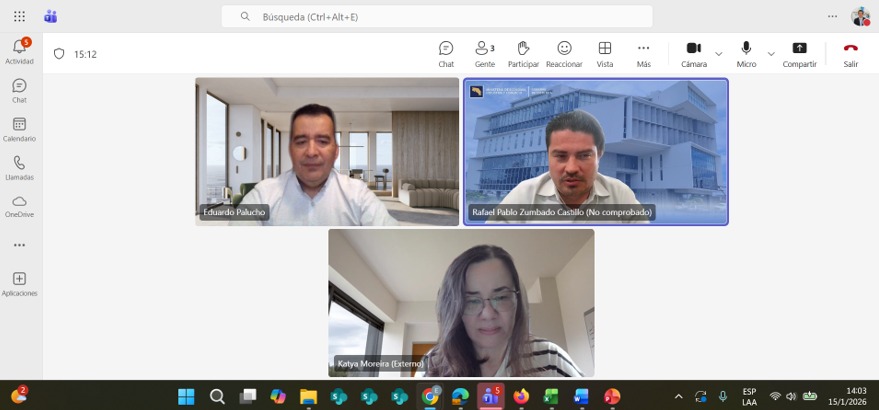Image resolution: width=879 pixels, height=410 pixels.
Task: Change layout using Vista icon
Action: (x=604, y=54)
